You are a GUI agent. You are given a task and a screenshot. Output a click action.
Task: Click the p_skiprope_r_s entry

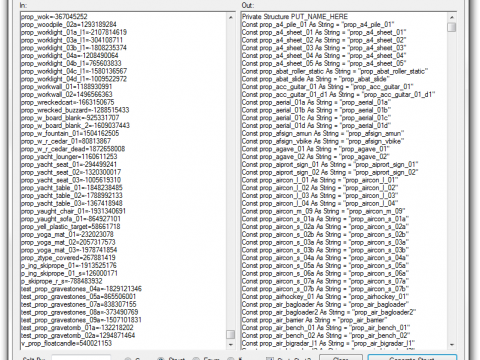pos(62,281)
